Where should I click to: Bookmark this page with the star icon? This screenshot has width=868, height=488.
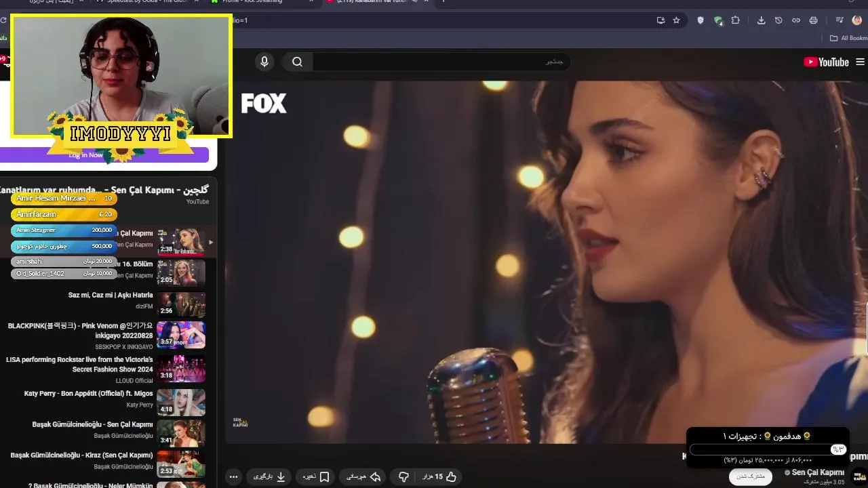point(676,20)
